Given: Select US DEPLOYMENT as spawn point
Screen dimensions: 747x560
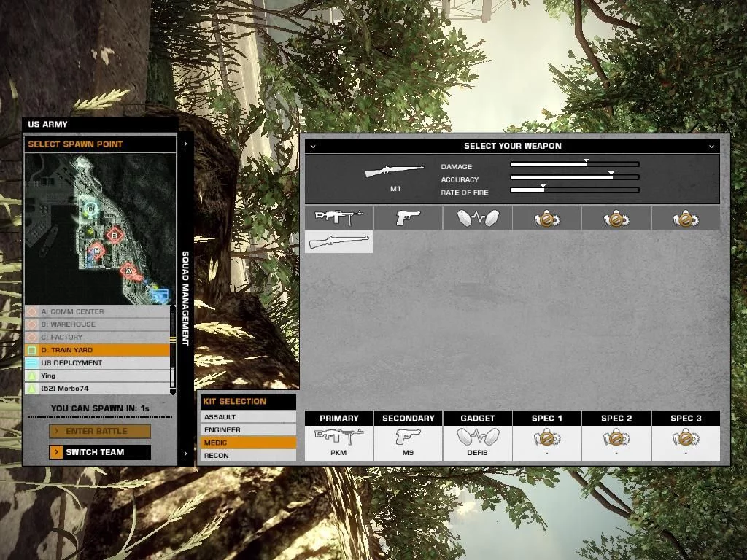Looking at the screenshot, I should tap(97, 363).
